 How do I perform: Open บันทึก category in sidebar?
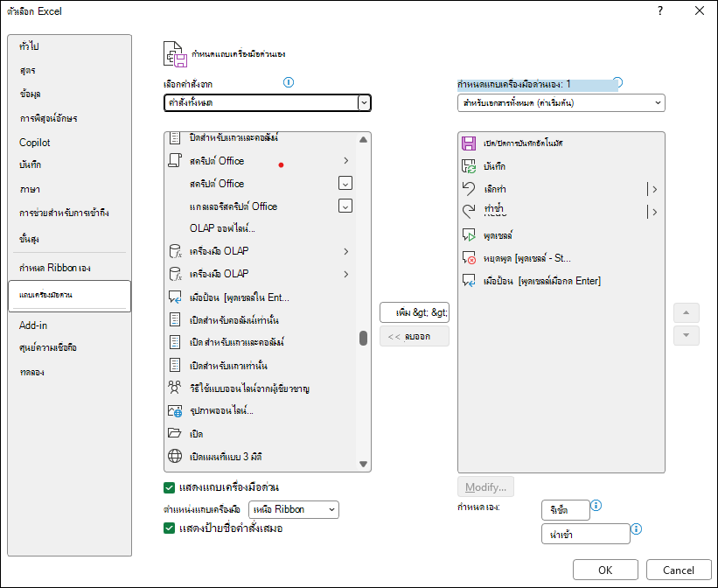coord(70,164)
